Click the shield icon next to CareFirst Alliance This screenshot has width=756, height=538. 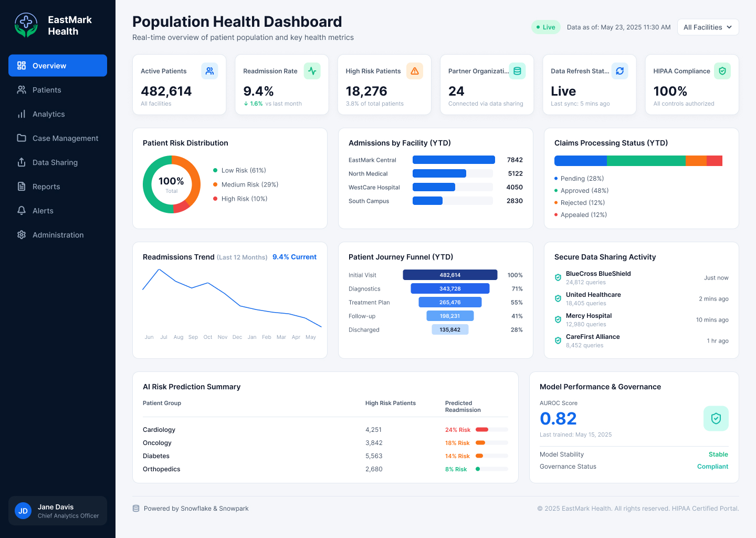[x=558, y=340]
